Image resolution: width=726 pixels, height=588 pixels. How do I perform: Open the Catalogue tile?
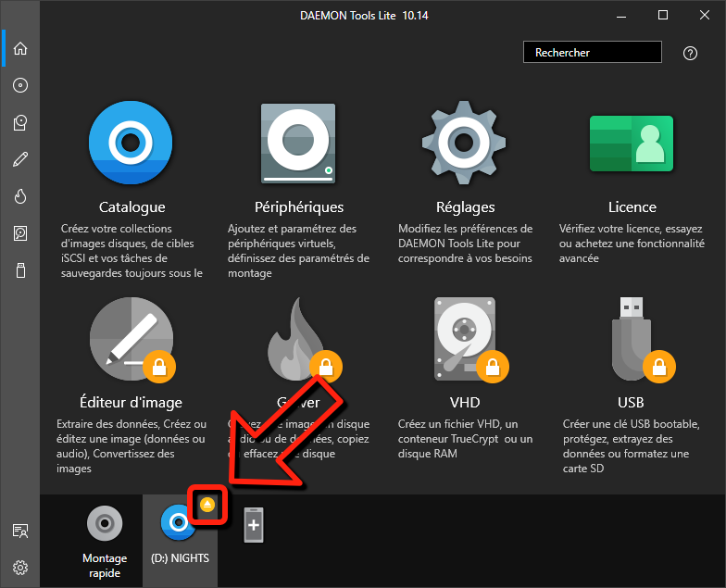131,144
